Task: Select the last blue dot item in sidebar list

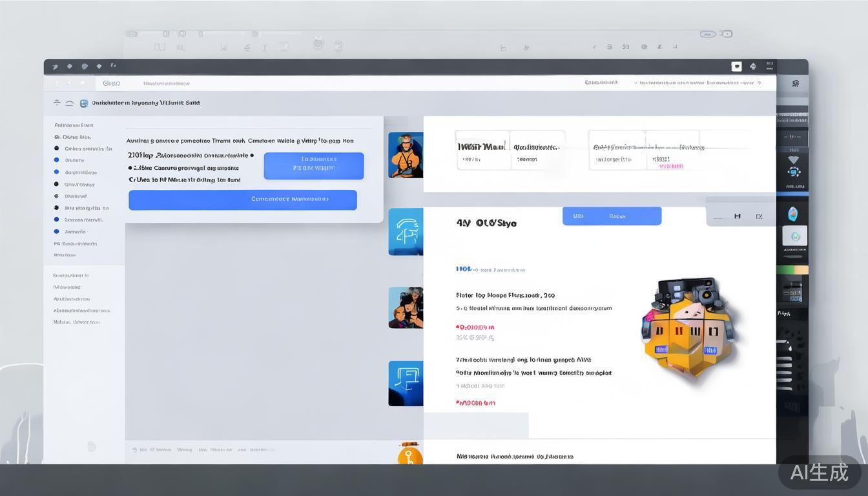Action: pos(57,231)
